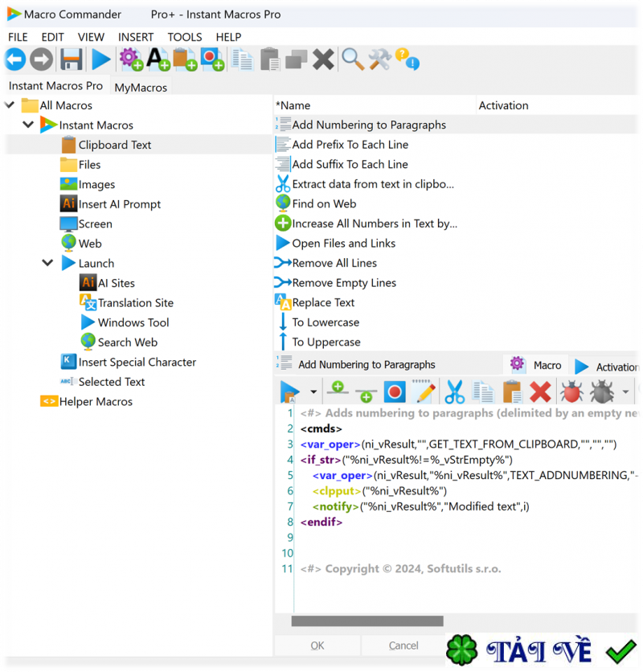This screenshot has width=643, height=672.
Task: Open the INSERT menu
Action: (x=136, y=37)
